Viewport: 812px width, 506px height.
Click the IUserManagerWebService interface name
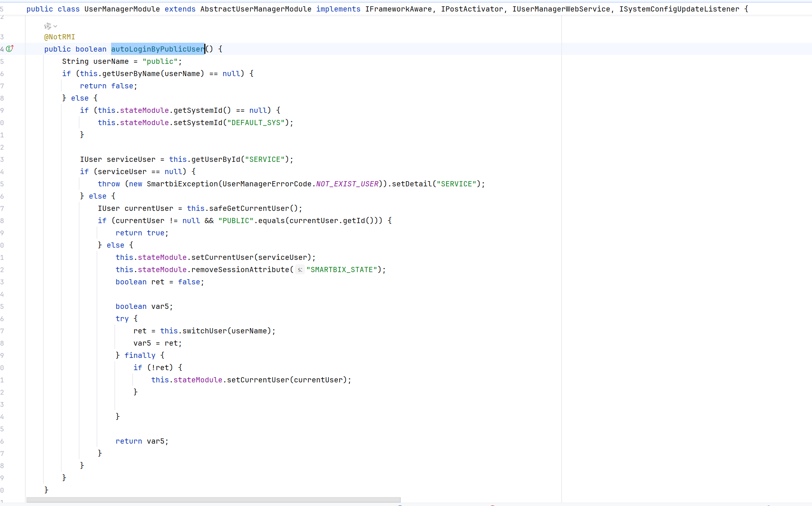(x=561, y=9)
